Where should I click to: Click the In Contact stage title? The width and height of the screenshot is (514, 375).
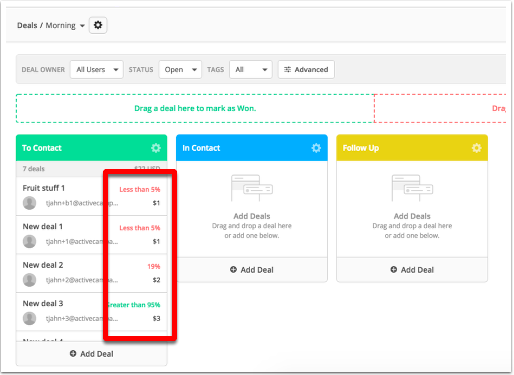click(x=201, y=148)
